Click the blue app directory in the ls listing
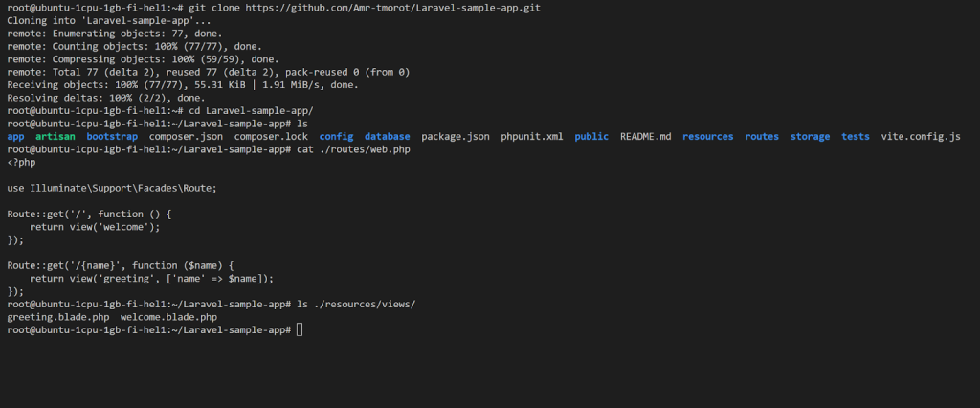 15,137
